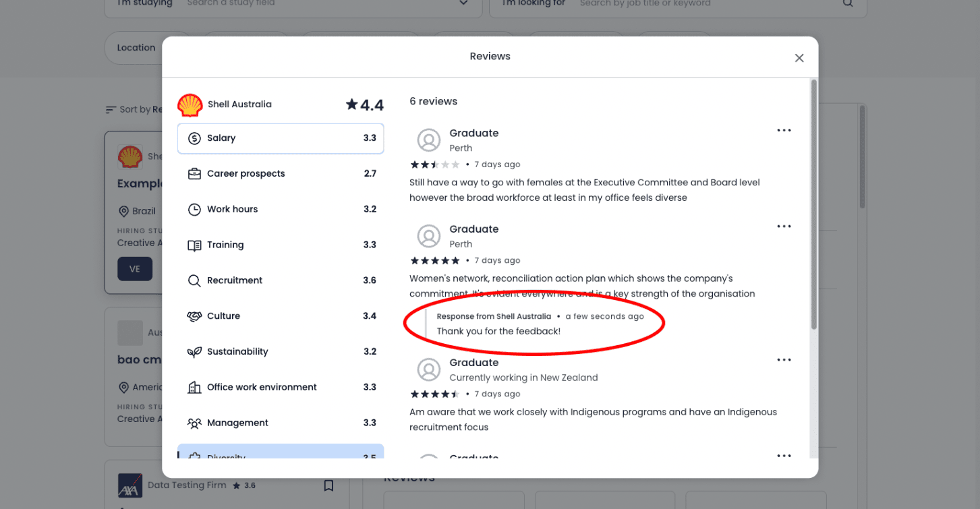Viewport: 980px width, 509px height.
Task: Click the first reviewer's avatar icon
Action: [x=429, y=140]
